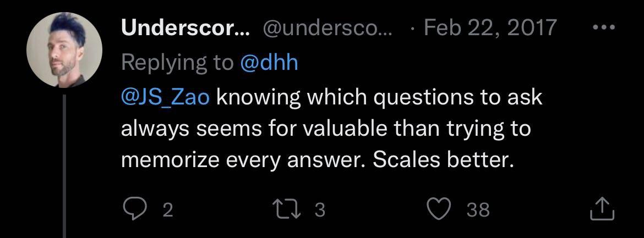Retweet this tweet using the retweet icon

(x=288, y=209)
